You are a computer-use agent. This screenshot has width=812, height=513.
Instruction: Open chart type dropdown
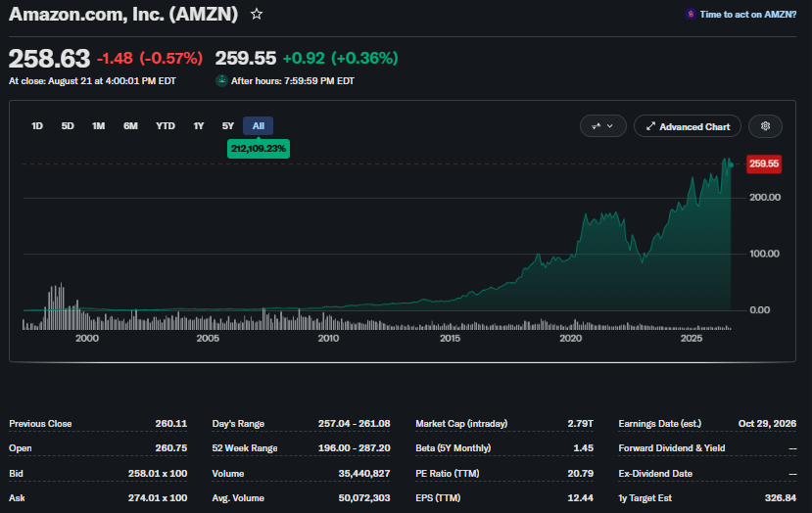(602, 126)
